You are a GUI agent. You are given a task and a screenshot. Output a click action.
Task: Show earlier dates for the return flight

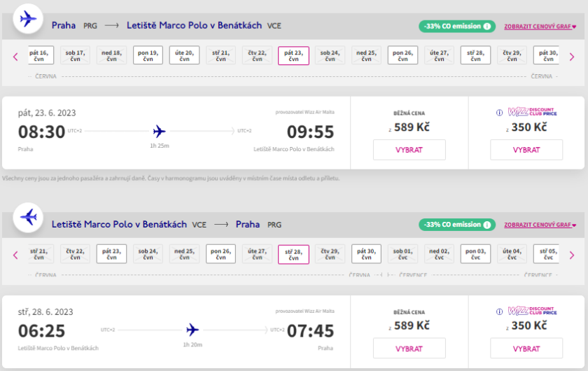tap(15, 255)
